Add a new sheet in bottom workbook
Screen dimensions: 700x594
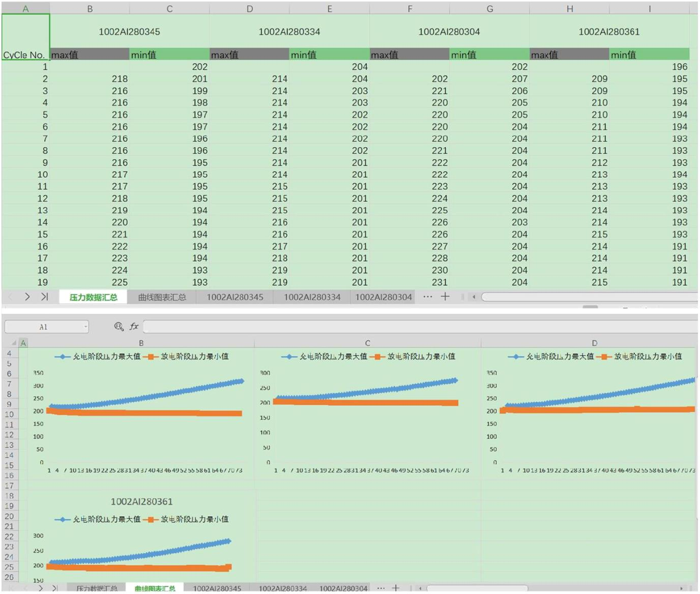pos(395,588)
